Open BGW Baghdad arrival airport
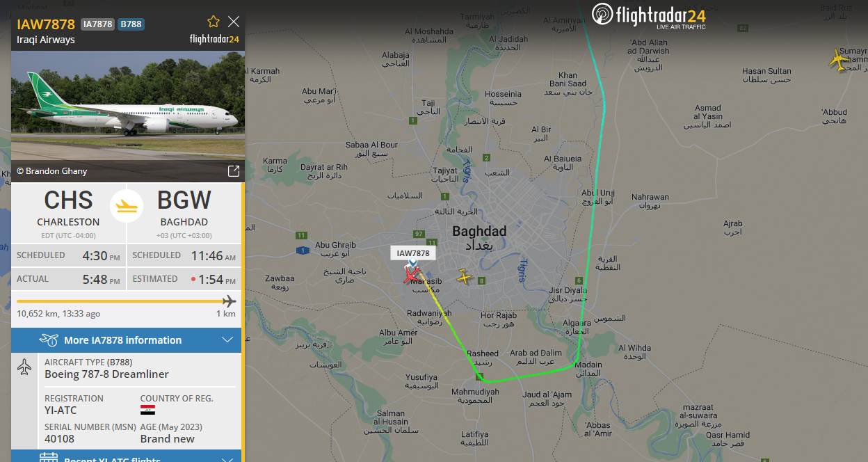This screenshot has width=868, height=462. 184,207
